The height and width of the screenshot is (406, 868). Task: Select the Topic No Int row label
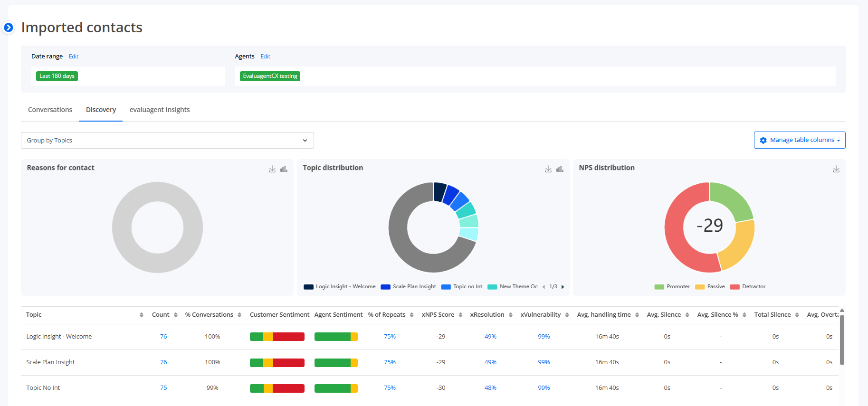43,388
